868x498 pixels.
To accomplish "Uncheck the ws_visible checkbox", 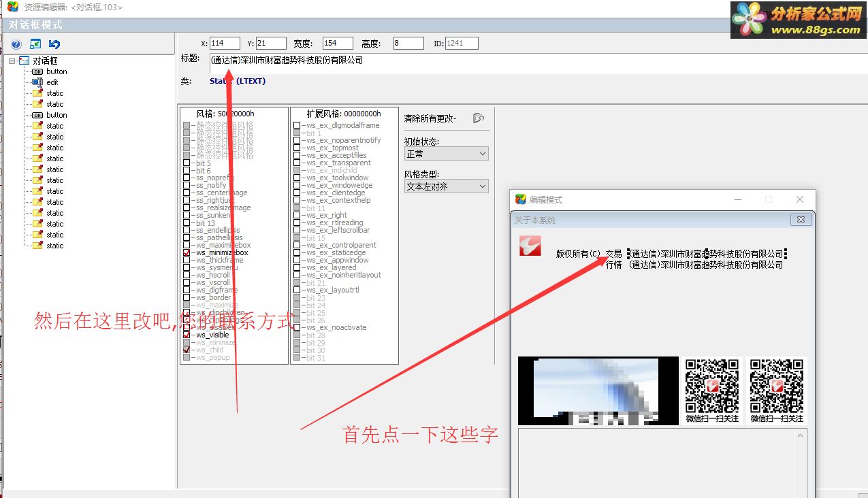I will [x=187, y=335].
